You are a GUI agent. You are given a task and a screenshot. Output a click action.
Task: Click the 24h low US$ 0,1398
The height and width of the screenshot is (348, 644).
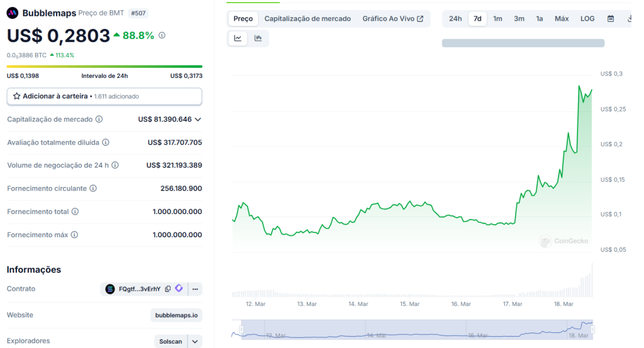coord(23,76)
